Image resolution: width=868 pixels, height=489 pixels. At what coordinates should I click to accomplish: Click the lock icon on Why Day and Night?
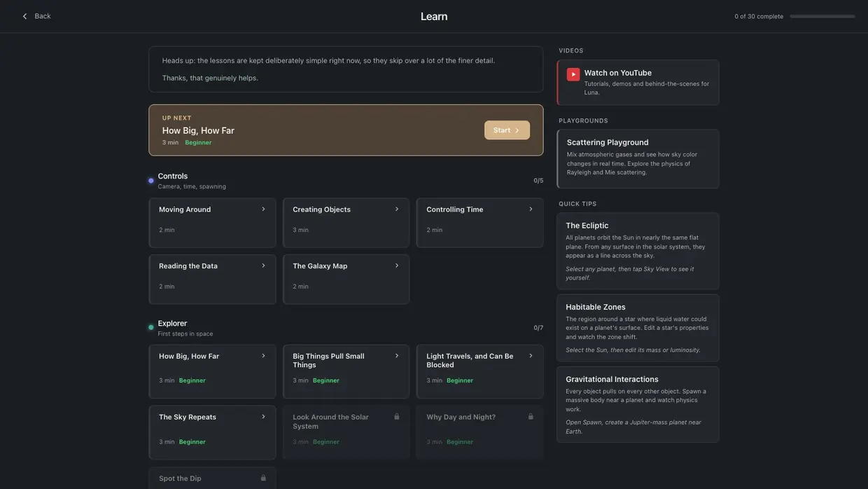tap(531, 417)
